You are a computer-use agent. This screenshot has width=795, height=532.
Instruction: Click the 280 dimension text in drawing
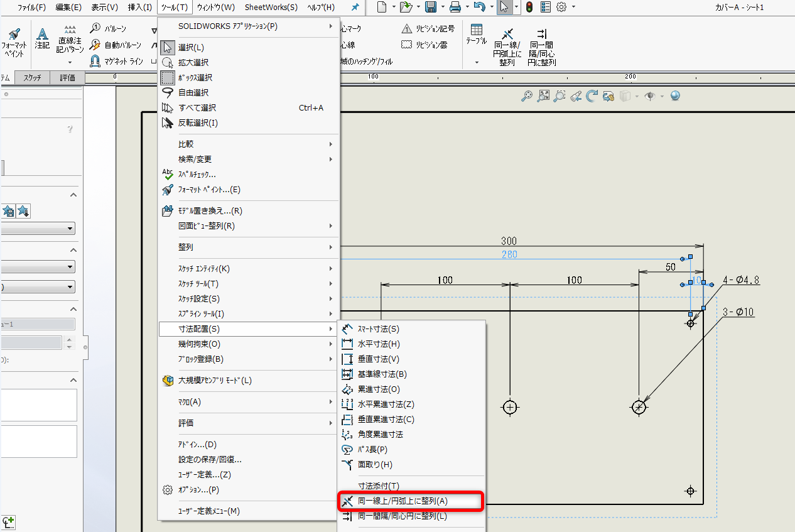coord(509,254)
